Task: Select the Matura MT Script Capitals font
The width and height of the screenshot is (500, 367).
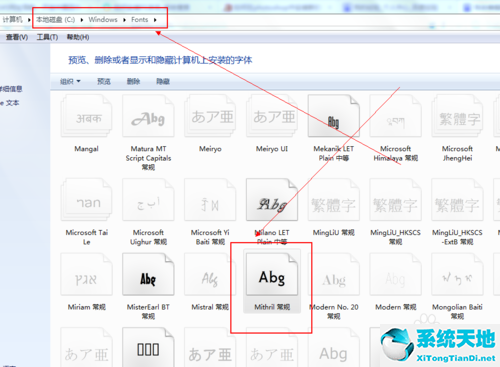Action: [148, 116]
